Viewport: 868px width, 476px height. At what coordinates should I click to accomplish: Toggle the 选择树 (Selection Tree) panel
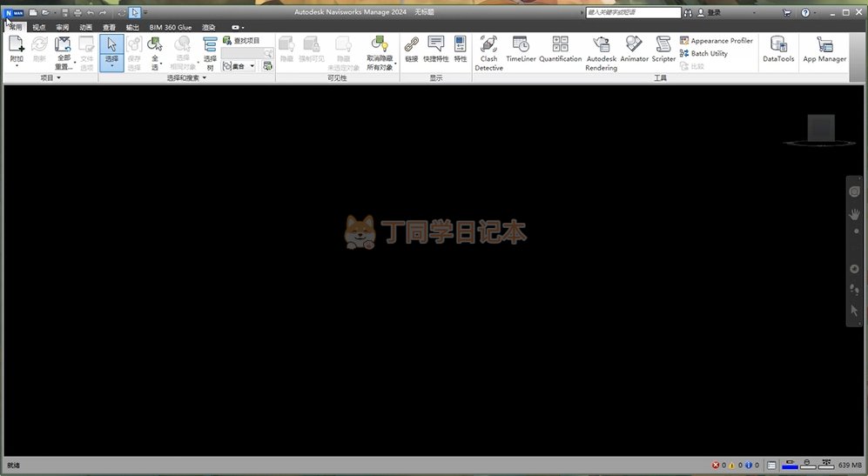[210, 53]
